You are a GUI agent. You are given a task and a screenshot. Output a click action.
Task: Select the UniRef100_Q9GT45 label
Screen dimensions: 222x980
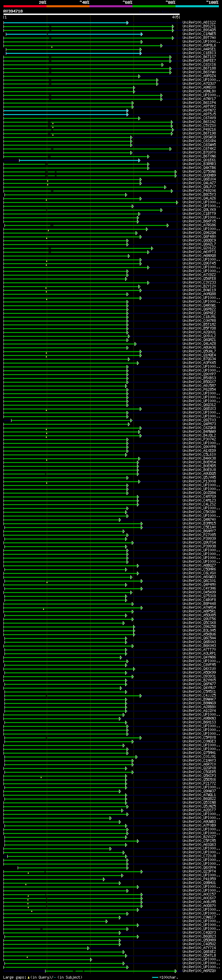(x=199, y=263)
